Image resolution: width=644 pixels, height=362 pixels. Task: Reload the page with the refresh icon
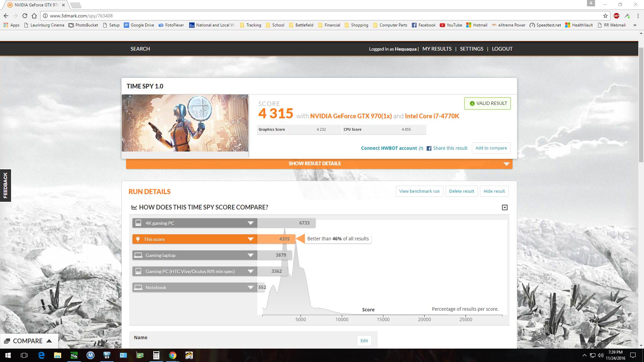24,16
